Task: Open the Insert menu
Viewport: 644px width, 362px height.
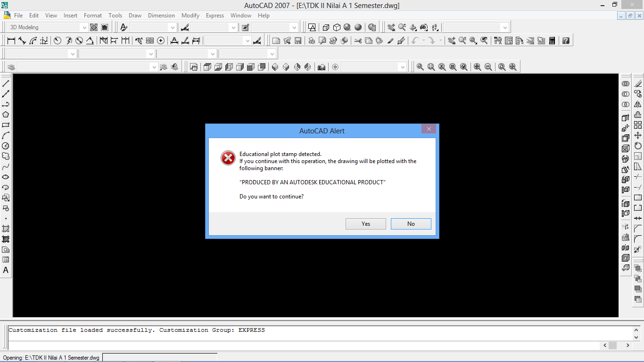Action: (71, 16)
